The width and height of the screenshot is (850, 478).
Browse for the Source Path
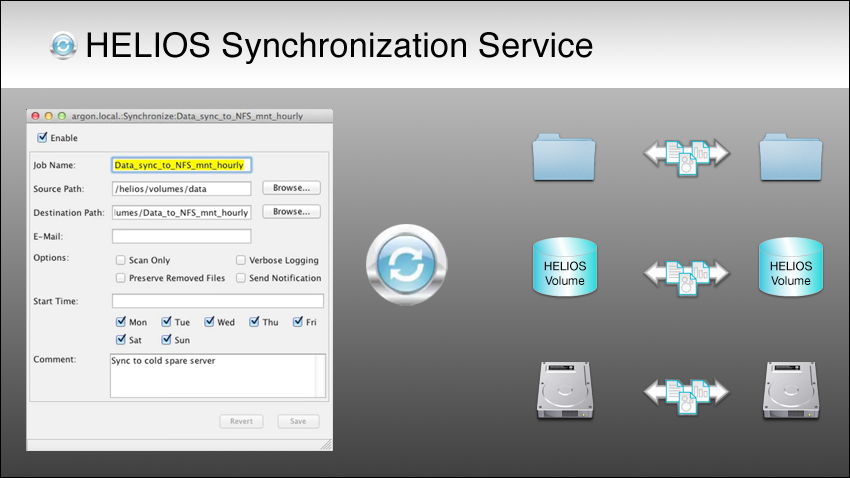coord(292,188)
